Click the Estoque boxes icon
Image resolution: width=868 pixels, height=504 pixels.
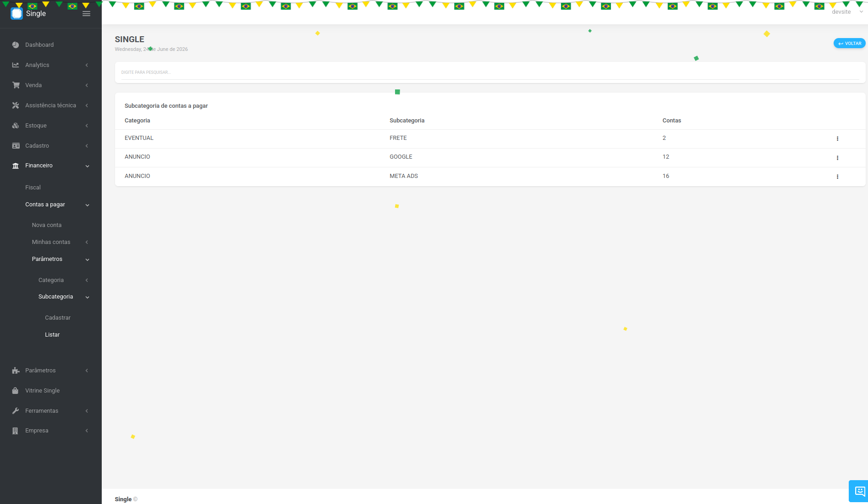tap(16, 126)
